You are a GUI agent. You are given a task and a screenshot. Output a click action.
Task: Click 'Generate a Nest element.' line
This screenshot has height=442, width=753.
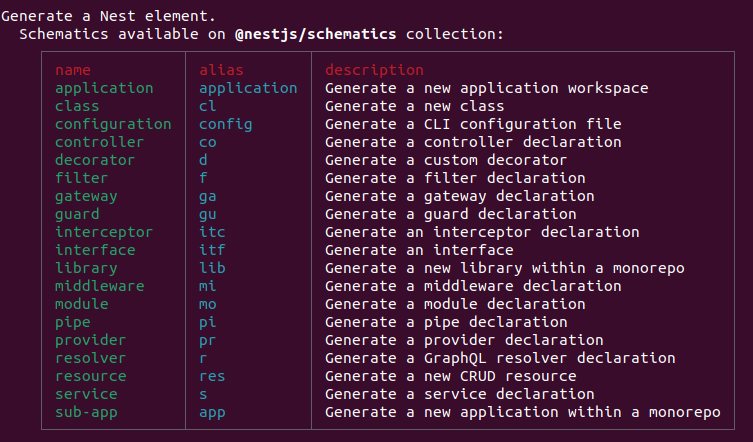tap(109, 16)
